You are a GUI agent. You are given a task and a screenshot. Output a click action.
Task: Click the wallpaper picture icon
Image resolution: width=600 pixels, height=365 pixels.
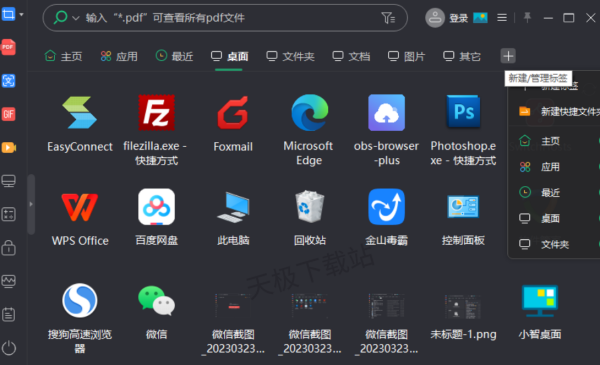click(x=480, y=18)
